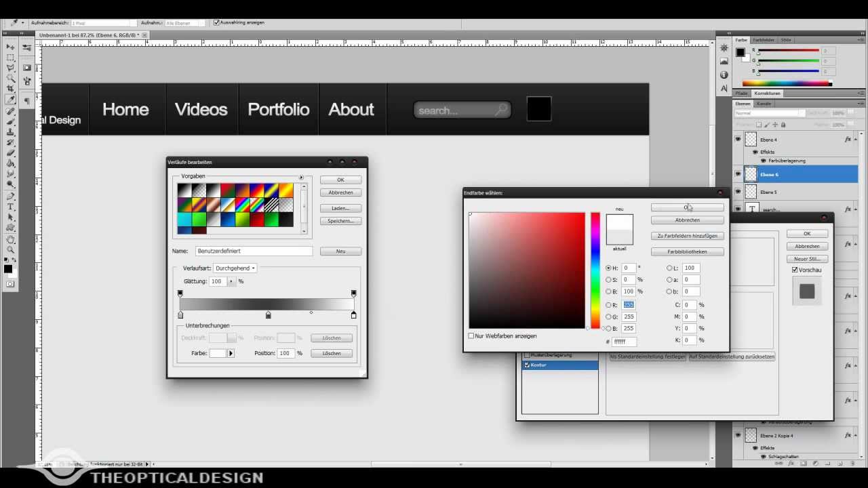Viewport: 868px width, 488px height.
Task: Select the Eyedropper tool in toolbox
Action: coord(11,100)
